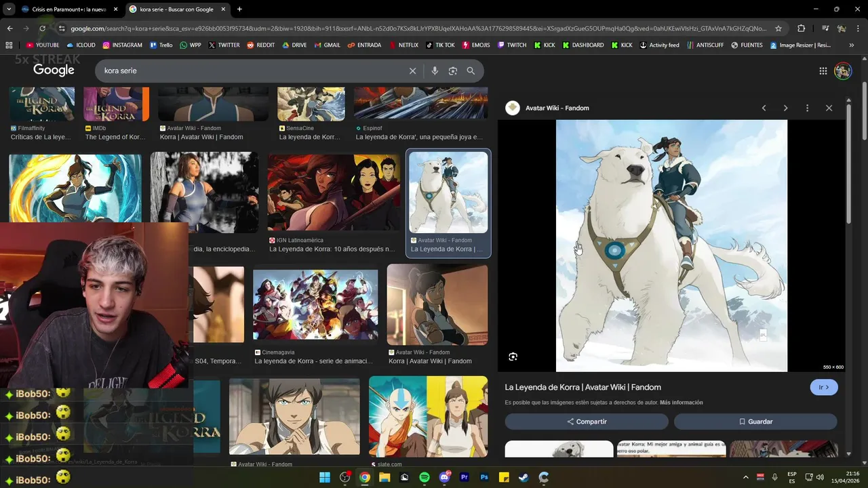The image size is (868, 488).
Task: Submit search with magnifying glass icon
Action: click(x=471, y=70)
